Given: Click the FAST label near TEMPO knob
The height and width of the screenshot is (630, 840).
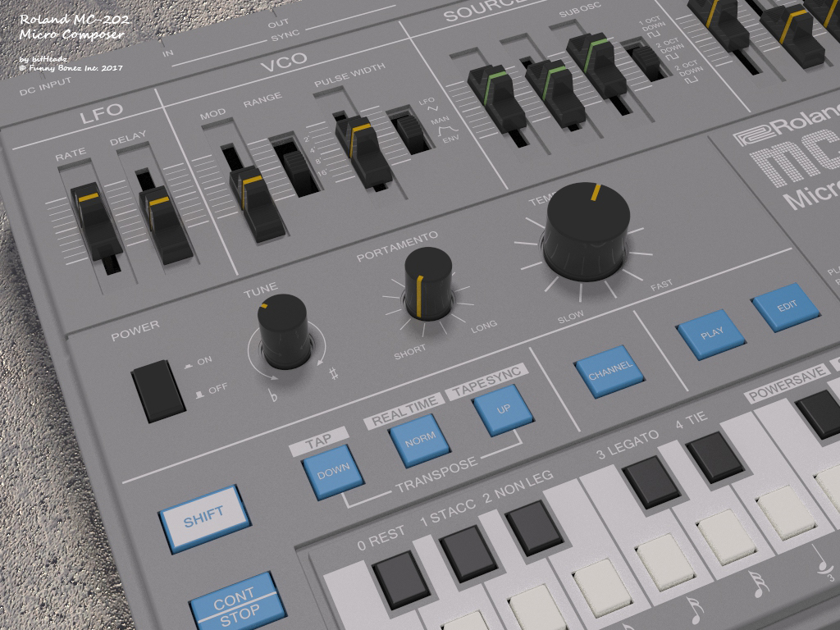Looking at the screenshot, I should pyautogui.click(x=661, y=286).
